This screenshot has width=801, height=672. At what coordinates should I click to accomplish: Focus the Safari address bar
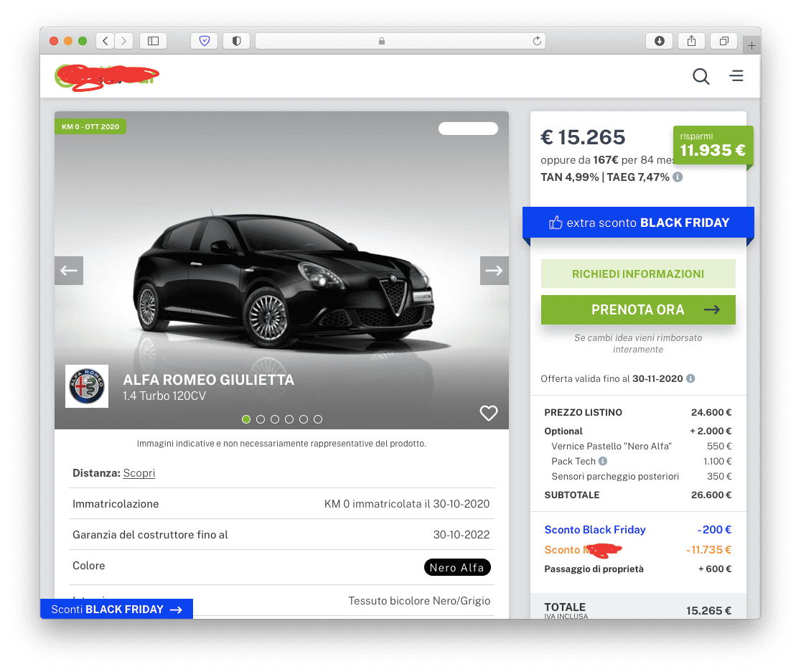400,41
